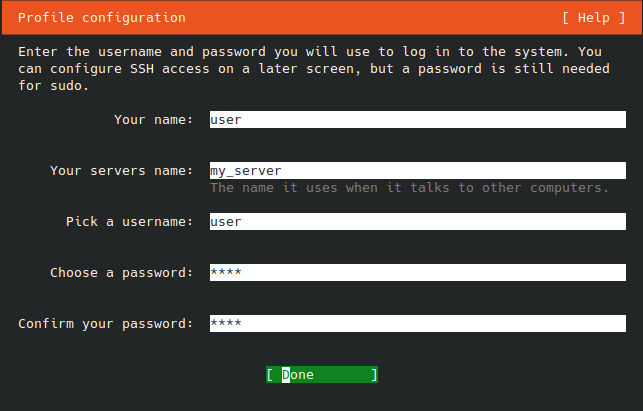Place cursor after asterisks in Choose a password
643x411 pixels.
(x=243, y=272)
